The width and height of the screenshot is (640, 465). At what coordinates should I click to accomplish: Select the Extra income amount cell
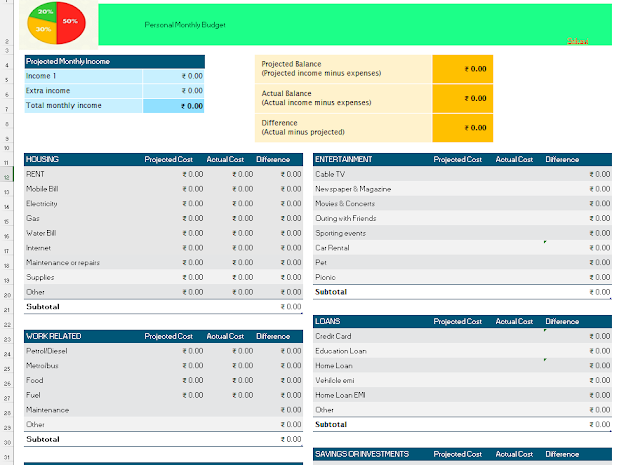coord(173,91)
